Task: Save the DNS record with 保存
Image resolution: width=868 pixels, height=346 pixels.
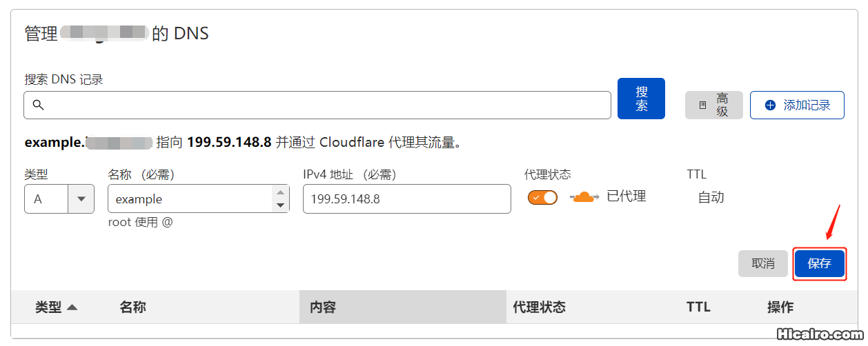Action: coord(819,263)
